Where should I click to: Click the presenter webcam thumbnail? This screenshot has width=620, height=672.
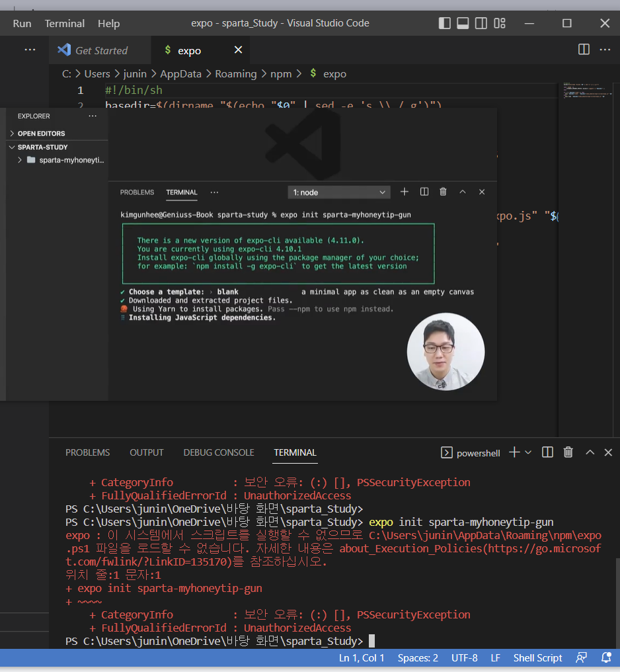click(x=446, y=351)
